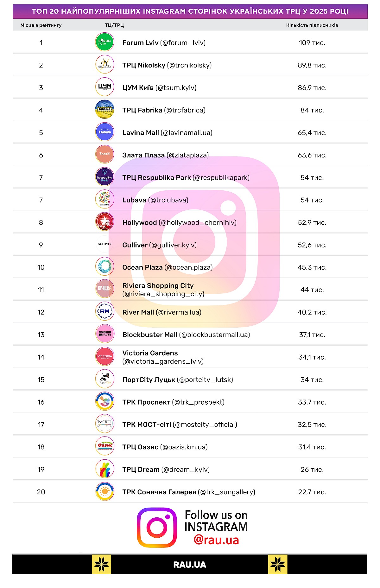
Task: Click the Forum Lviv green logo icon
Action: (104, 42)
